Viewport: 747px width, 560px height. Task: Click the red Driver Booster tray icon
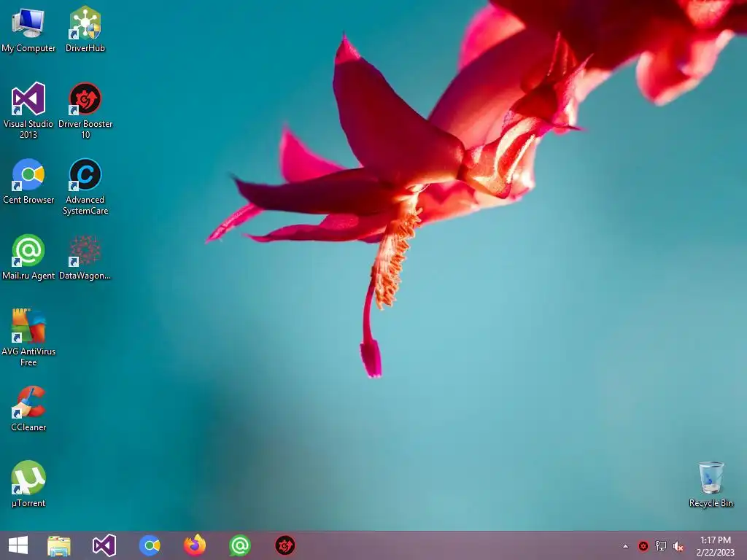[643, 546]
